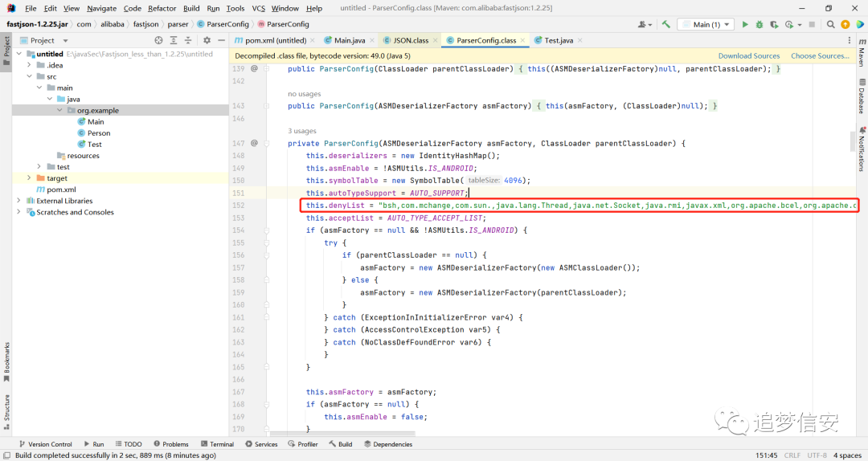Run the Main configuration with green play icon

(745, 24)
